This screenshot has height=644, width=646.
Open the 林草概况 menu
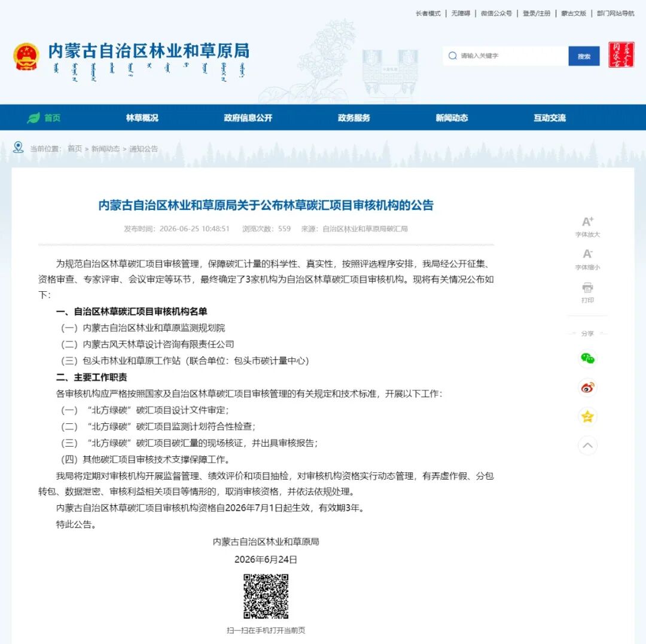pos(142,118)
